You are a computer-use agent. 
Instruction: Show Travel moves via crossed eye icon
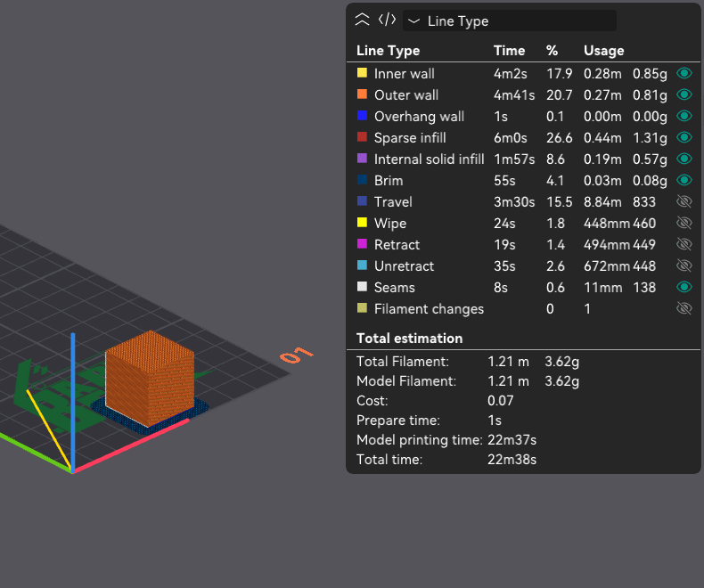[684, 201]
